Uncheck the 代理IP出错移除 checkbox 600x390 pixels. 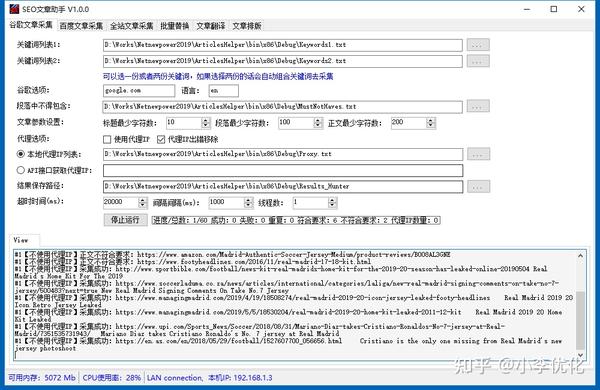pyautogui.click(x=161, y=139)
